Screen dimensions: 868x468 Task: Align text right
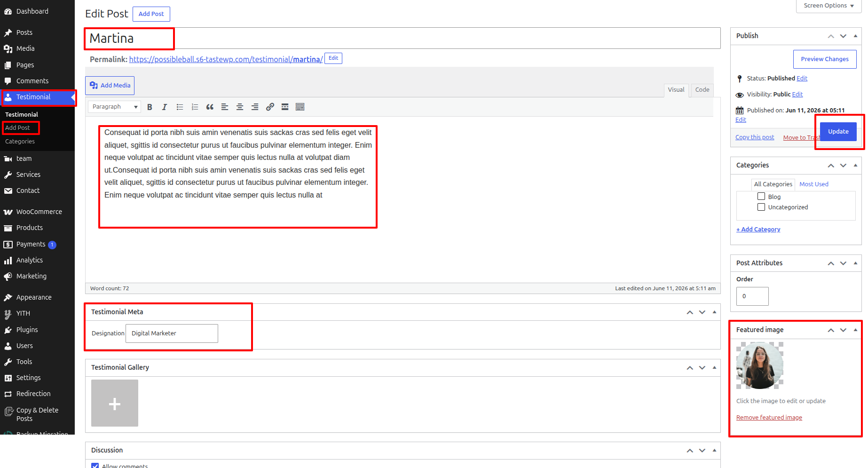pyautogui.click(x=255, y=107)
